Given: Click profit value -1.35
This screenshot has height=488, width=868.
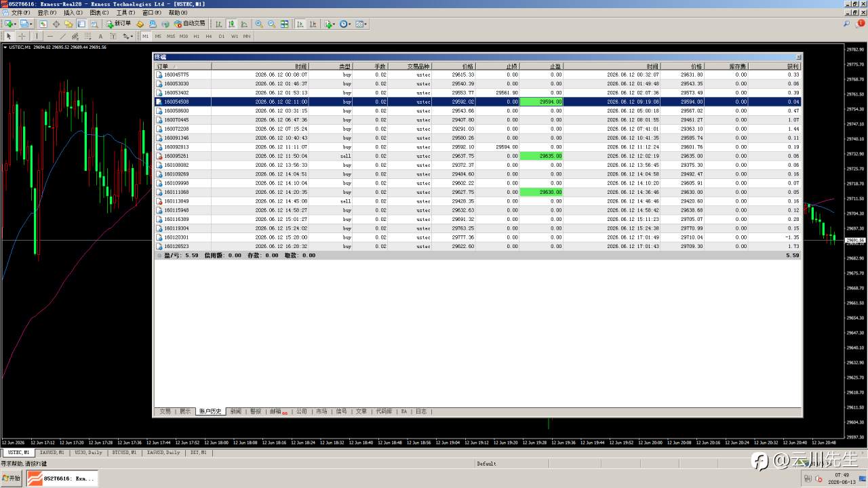Looking at the screenshot, I should (791, 237).
